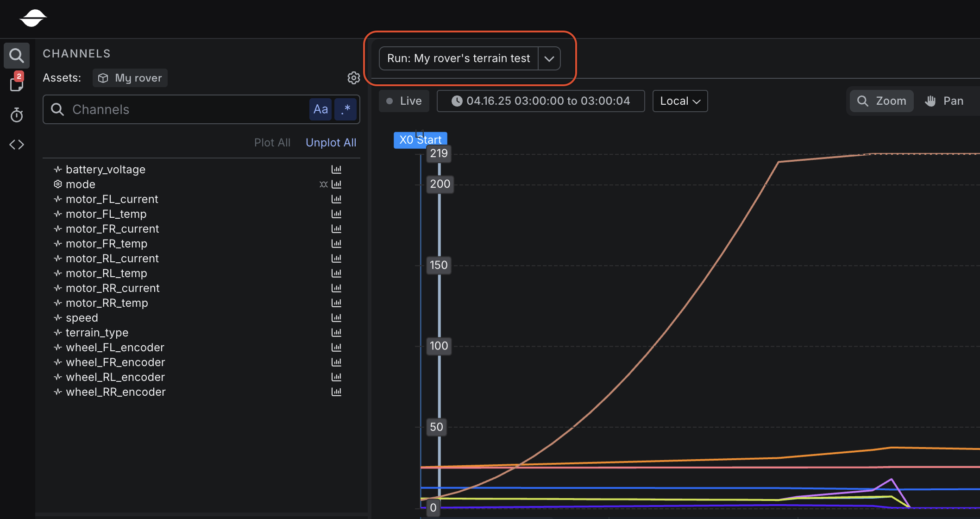Click Unplot All link

[x=331, y=143]
